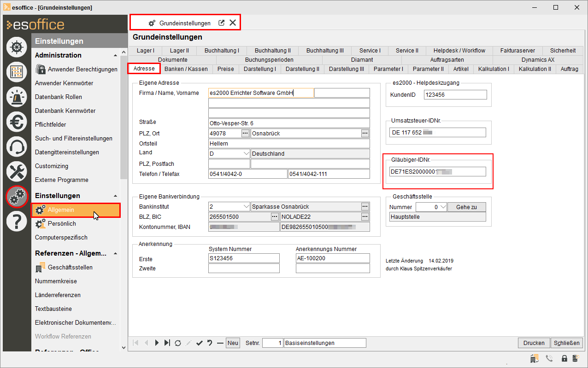Viewport: 588px width, 368px height.
Task: Open the headset helpdesk module icon
Action: [x=17, y=146]
